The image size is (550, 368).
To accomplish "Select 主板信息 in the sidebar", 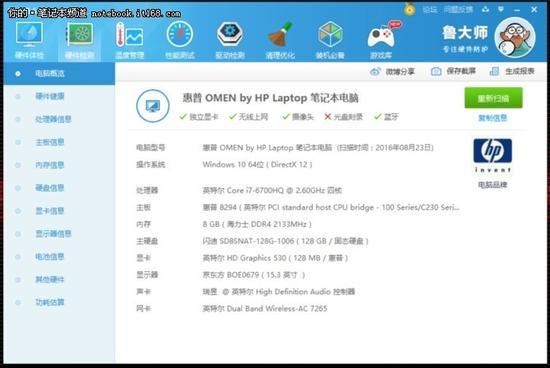I will (x=50, y=142).
